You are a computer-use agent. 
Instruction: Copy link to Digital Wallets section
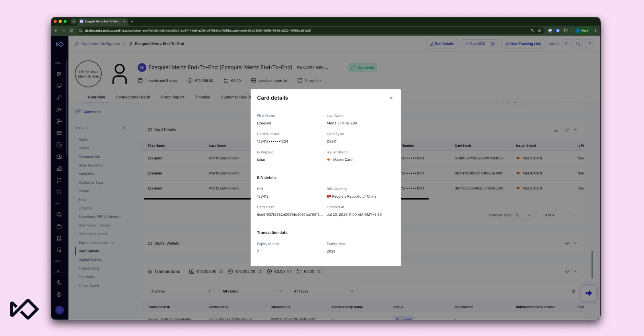[x=567, y=244]
